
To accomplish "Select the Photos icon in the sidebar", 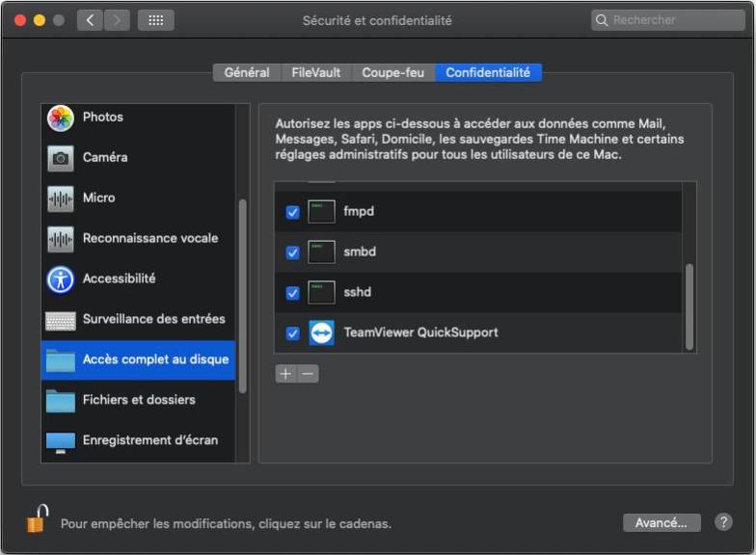I will [x=60, y=118].
